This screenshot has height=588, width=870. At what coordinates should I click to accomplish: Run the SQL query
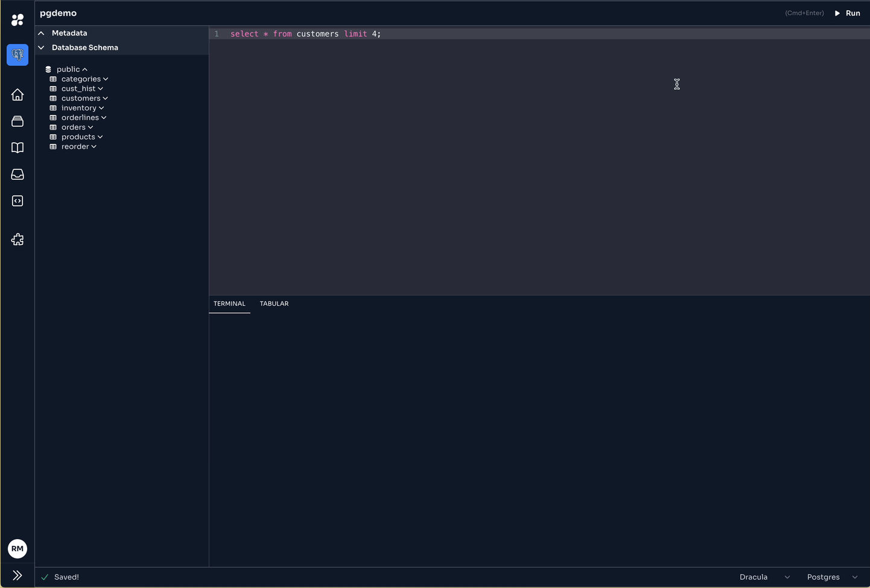pyautogui.click(x=848, y=13)
